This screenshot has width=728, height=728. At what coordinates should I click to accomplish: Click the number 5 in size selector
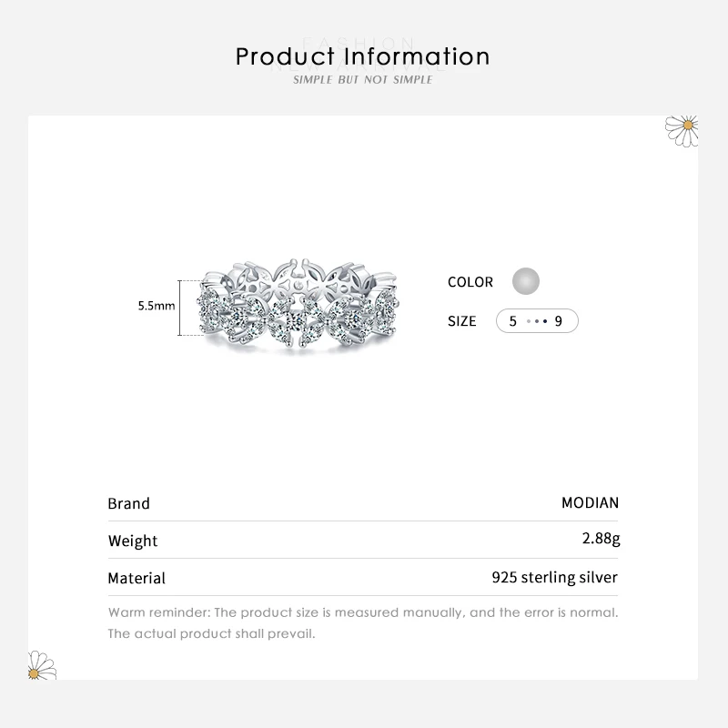click(x=513, y=321)
